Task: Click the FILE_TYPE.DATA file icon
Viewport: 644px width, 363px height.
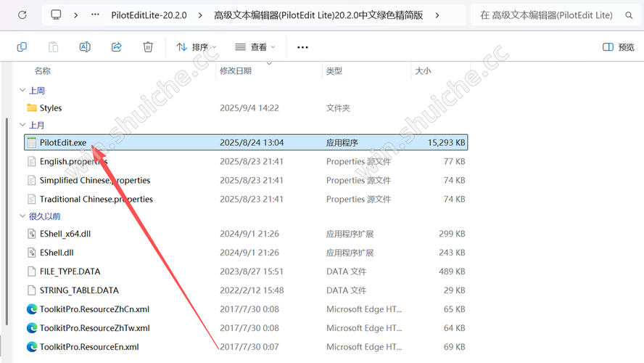Action: pyautogui.click(x=32, y=272)
